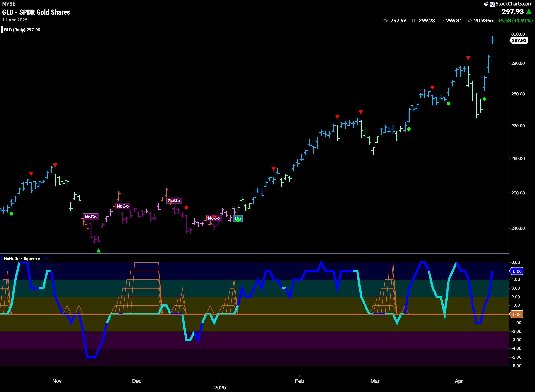Click the NoGo label in mid-December
The width and height of the screenshot is (535, 392).
tap(174, 201)
